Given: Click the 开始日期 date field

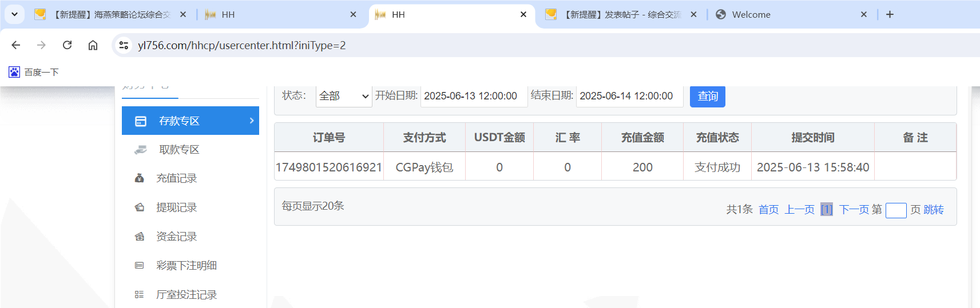Looking at the screenshot, I should (x=474, y=96).
